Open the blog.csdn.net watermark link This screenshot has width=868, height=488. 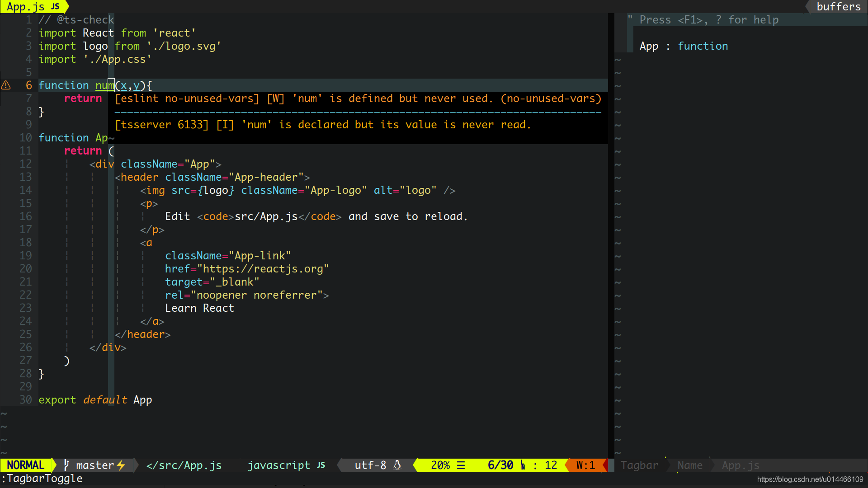point(810,479)
